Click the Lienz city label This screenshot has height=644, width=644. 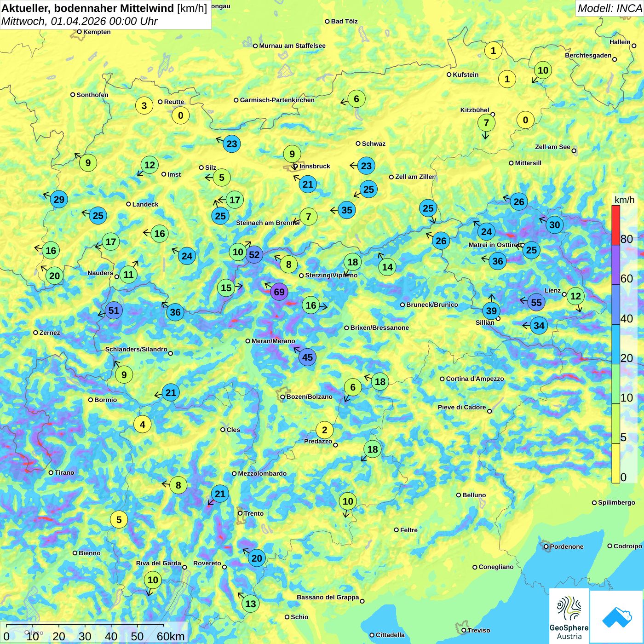pos(552,290)
